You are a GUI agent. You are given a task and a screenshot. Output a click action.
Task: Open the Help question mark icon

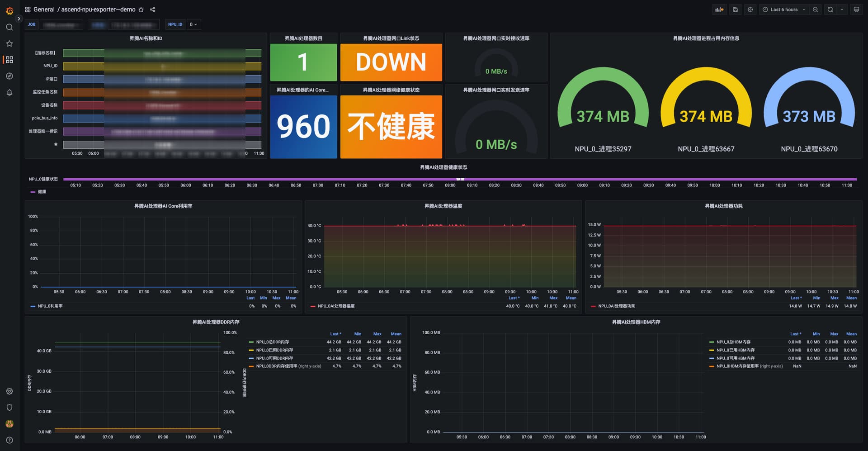(x=9, y=440)
